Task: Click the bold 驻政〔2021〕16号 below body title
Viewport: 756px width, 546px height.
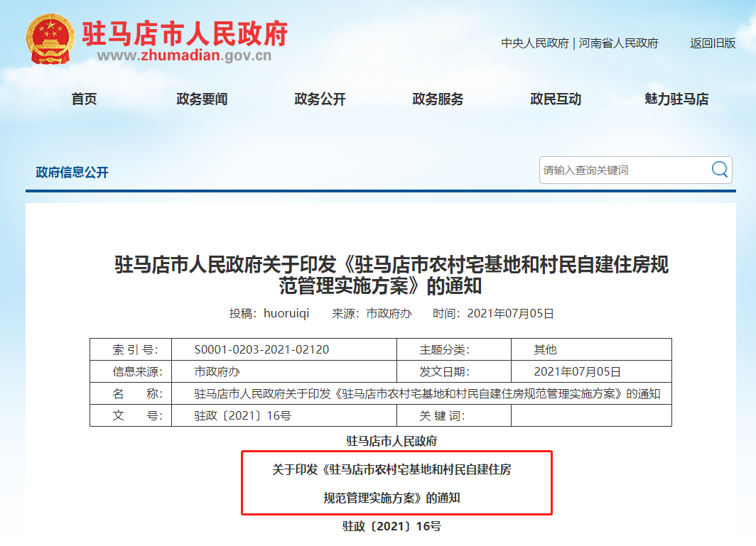Action: (391, 526)
